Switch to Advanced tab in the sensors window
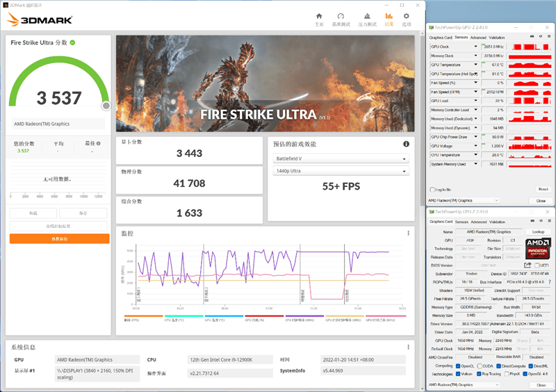This screenshot has height=392, width=556. [x=478, y=38]
